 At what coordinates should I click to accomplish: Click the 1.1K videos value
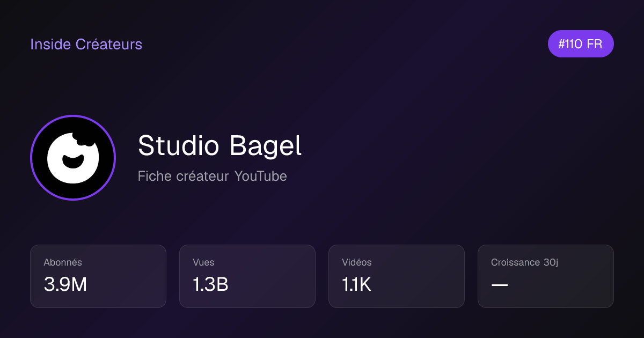coord(356,285)
